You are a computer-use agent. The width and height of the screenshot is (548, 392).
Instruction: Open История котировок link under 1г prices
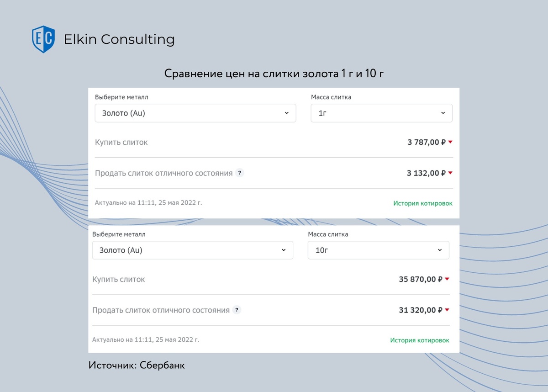click(423, 203)
